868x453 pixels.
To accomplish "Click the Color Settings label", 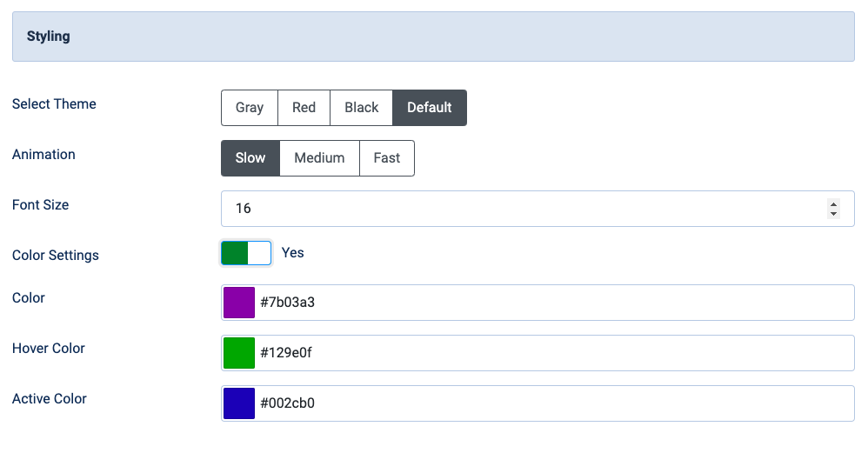I will (x=56, y=256).
